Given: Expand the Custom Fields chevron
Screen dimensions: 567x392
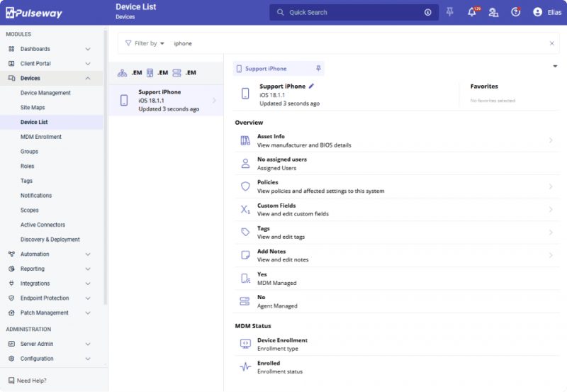Looking at the screenshot, I should point(551,209).
